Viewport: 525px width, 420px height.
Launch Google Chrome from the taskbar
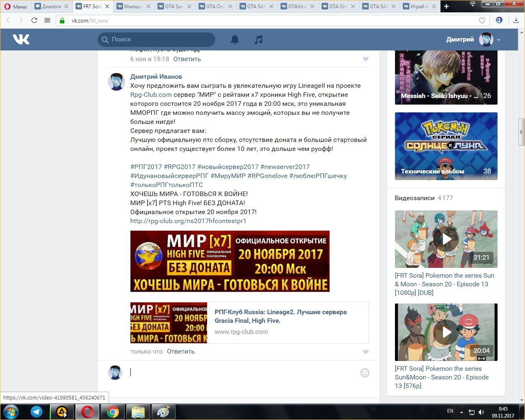click(x=112, y=412)
